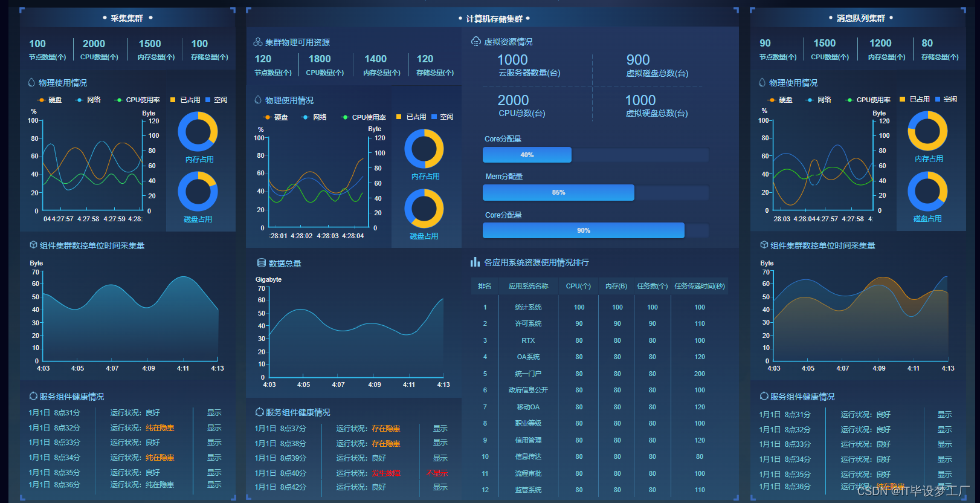Toggle CPU使用率 legend in 消息队列集群 chart
The height and width of the screenshot is (503, 980).
(868, 100)
